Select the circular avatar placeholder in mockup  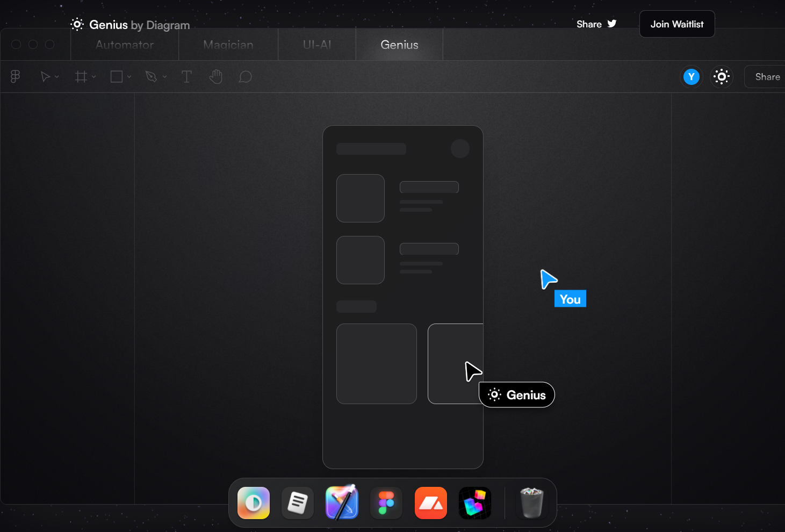(x=460, y=148)
